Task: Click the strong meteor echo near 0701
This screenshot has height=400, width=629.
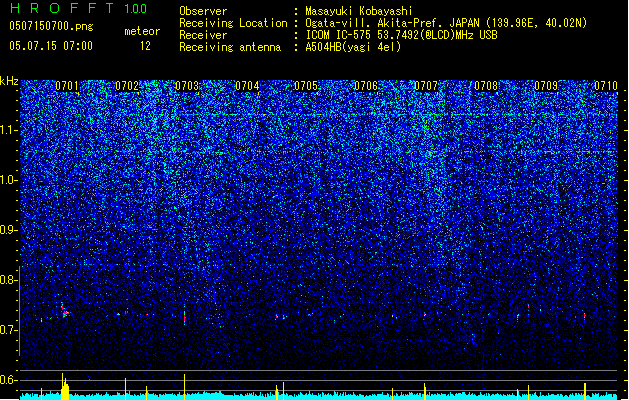Action: (65, 311)
